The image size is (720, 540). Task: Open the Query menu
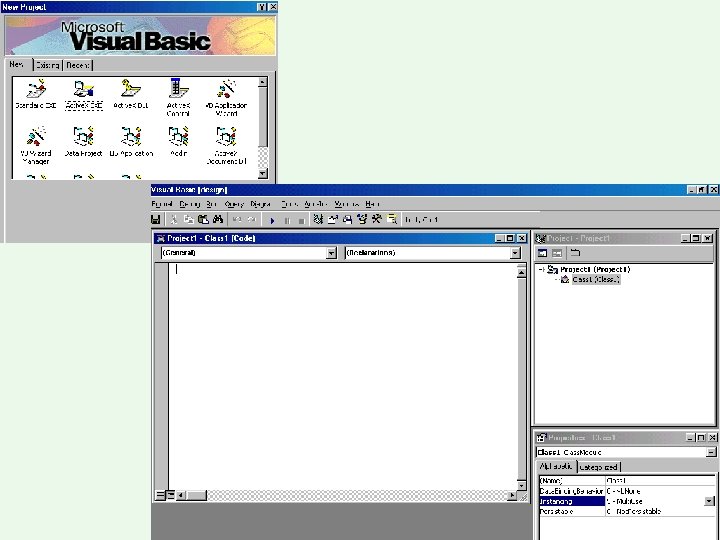[234, 204]
